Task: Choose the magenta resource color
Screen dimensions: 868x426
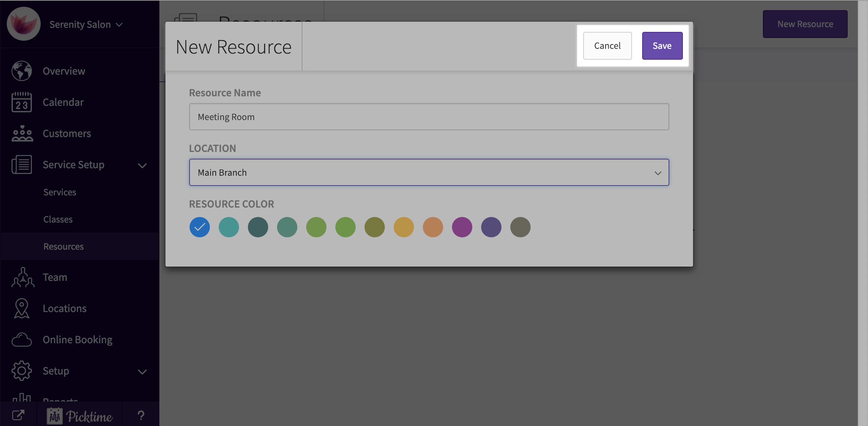Action: pos(462,227)
